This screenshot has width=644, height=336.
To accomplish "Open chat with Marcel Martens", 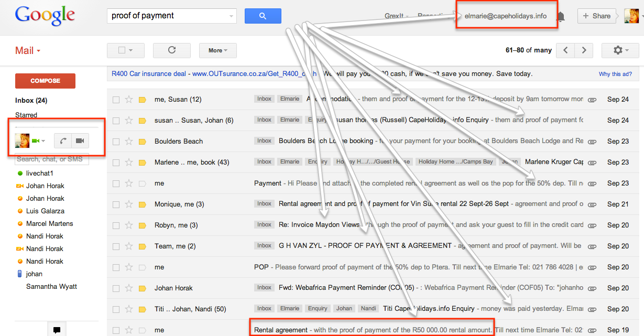I will [x=50, y=223].
